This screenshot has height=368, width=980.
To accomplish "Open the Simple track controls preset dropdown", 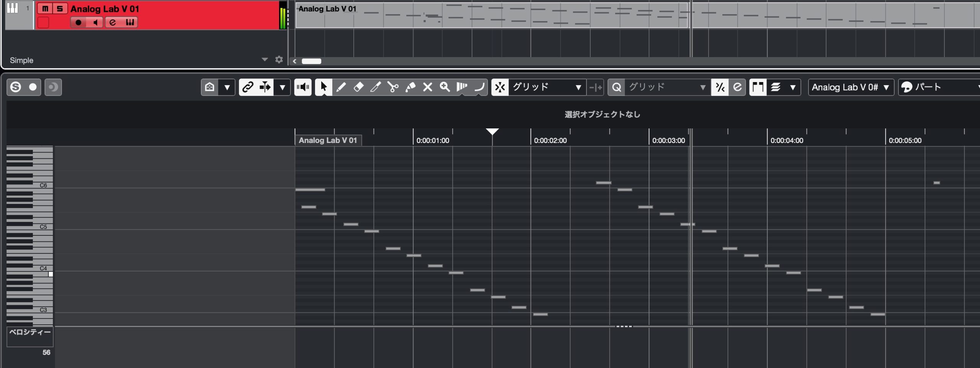I will [x=265, y=59].
